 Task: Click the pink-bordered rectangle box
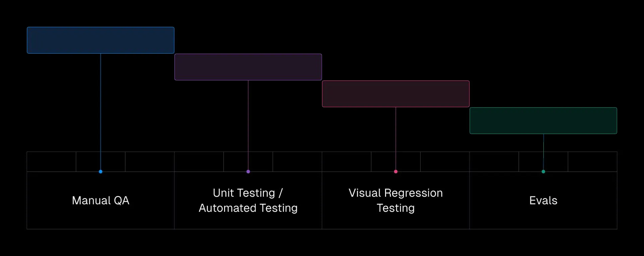396,94
